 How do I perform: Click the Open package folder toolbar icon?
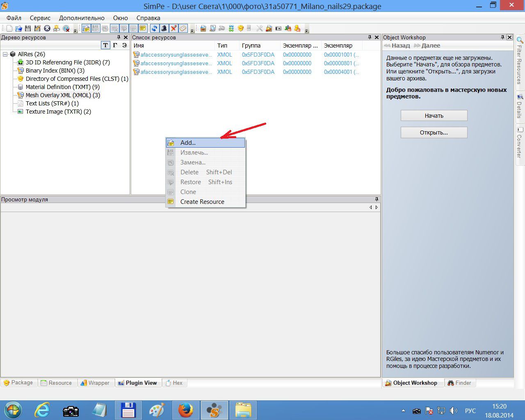pos(18,28)
